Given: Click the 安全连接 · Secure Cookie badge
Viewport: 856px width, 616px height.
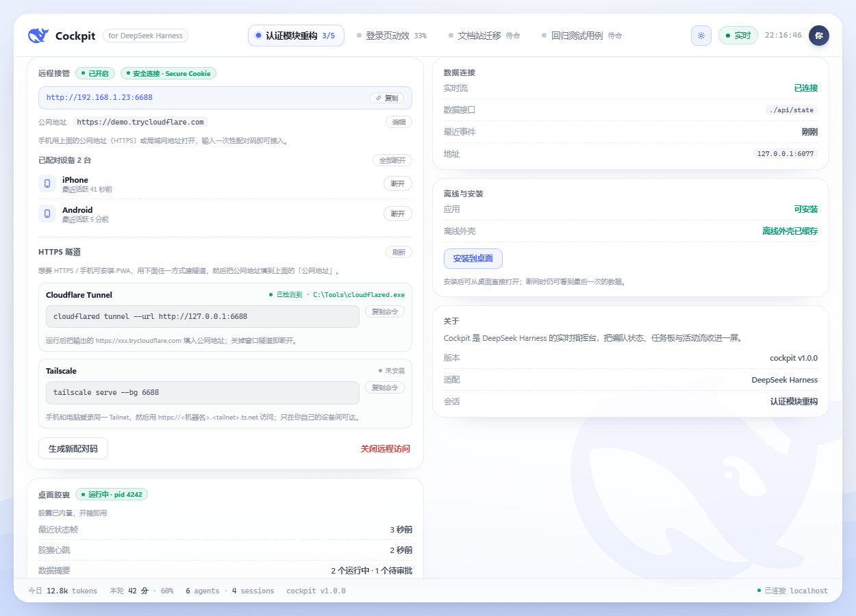Looking at the screenshot, I should click(168, 73).
